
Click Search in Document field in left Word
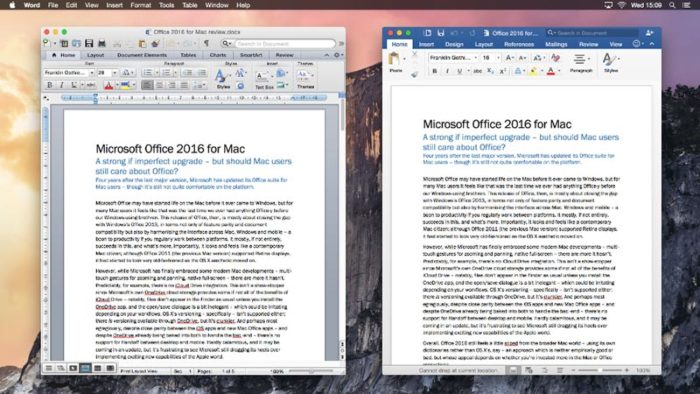[285, 44]
